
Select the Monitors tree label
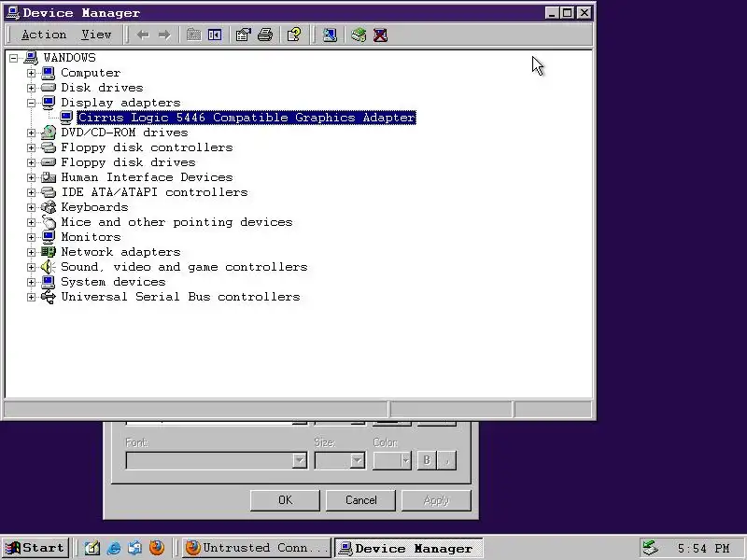tap(91, 237)
